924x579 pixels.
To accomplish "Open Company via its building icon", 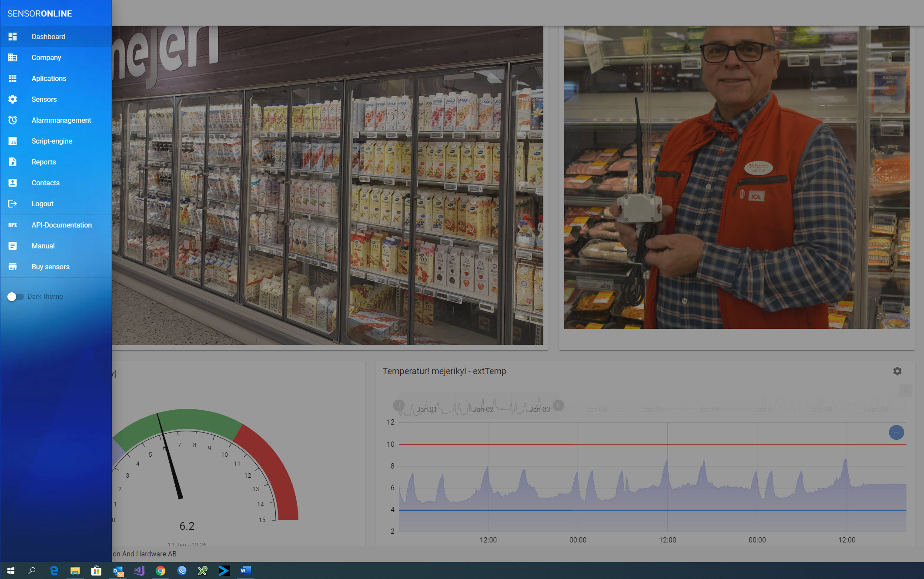I will pos(13,57).
